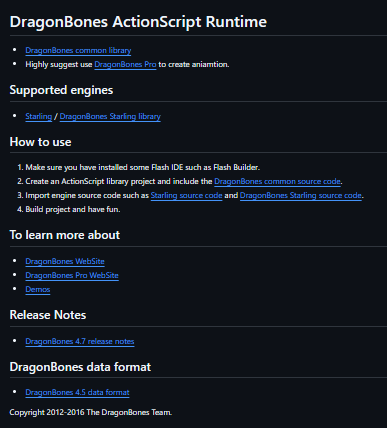The image size is (387, 428).
Task: Open the DragonBones Starling library link
Action: click(x=110, y=116)
